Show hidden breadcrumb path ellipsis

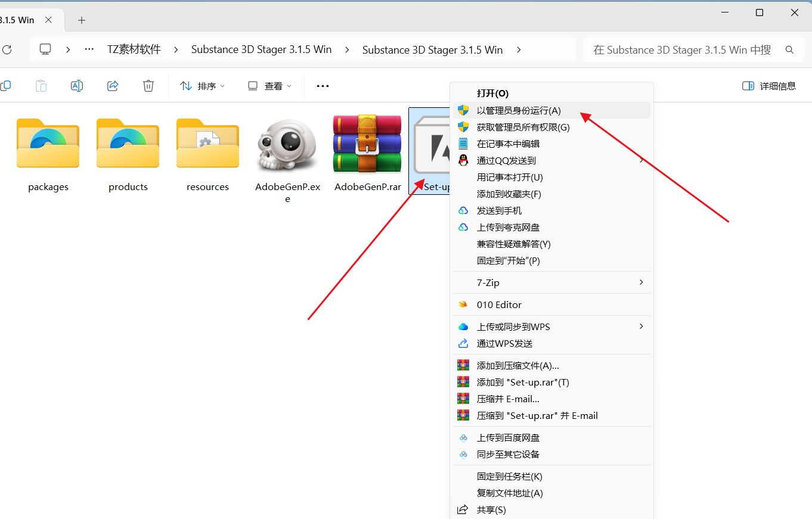(x=89, y=49)
